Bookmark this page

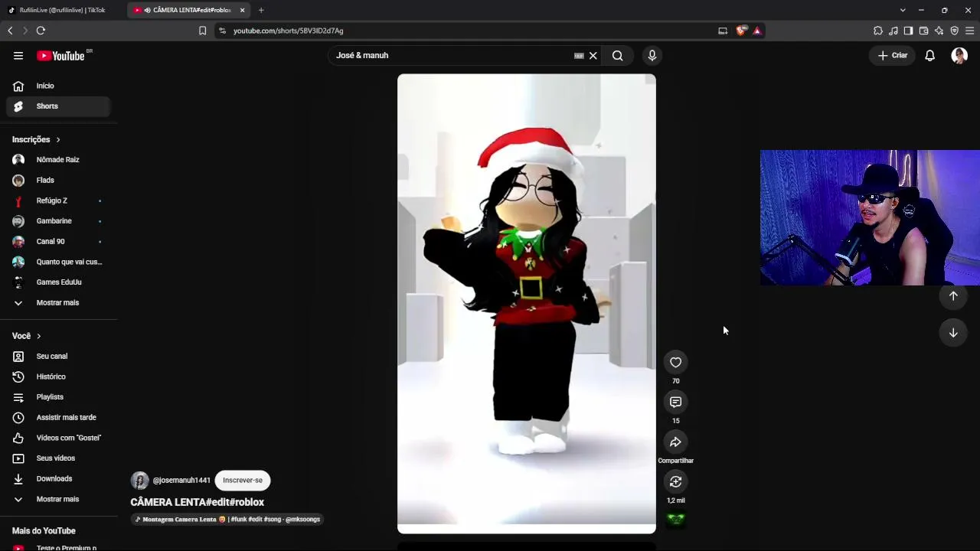(202, 31)
